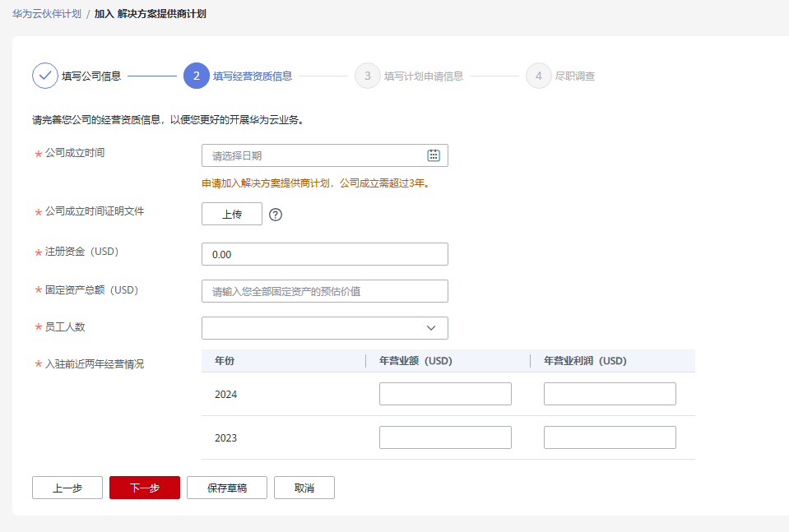Click the 取消 cancel button
This screenshot has width=789, height=532.
coord(304,487)
